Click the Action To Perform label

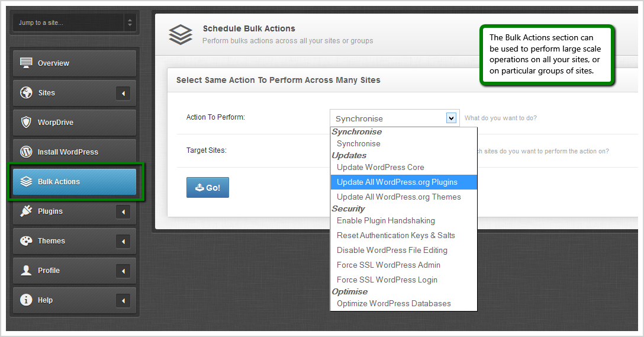tap(215, 117)
